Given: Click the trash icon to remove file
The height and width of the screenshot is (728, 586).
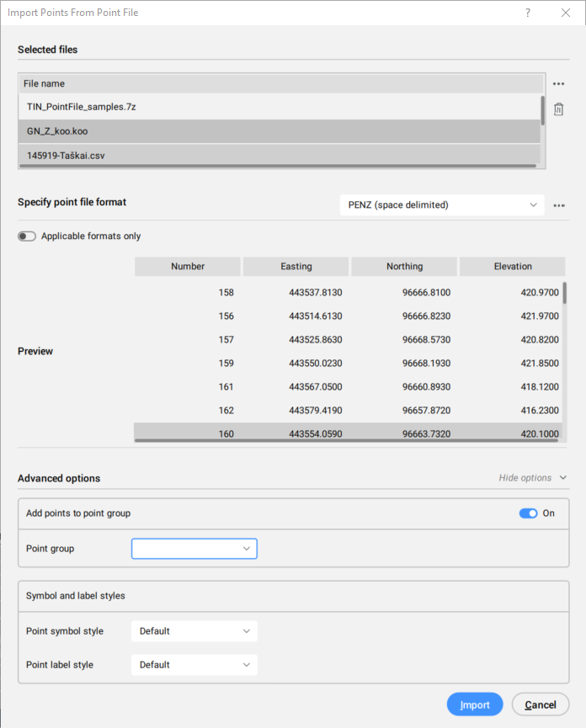Looking at the screenshot, I should tap(558, 109).
